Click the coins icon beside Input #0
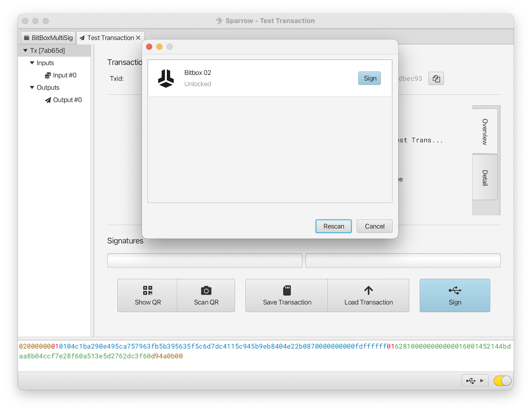Viewport: 532px width, 413px height. 48,76
